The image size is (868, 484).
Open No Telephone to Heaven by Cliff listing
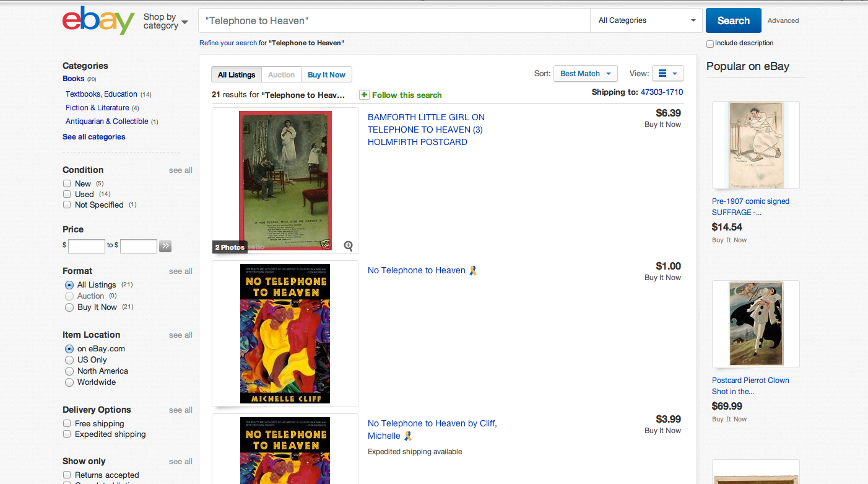pos(432,429)
